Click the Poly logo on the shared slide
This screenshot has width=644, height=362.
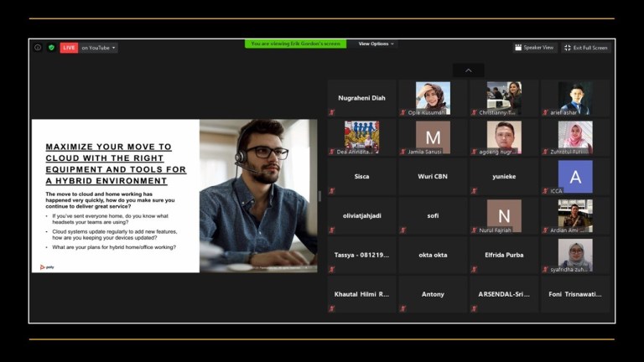pyautogui.click(x=47, y=266)
